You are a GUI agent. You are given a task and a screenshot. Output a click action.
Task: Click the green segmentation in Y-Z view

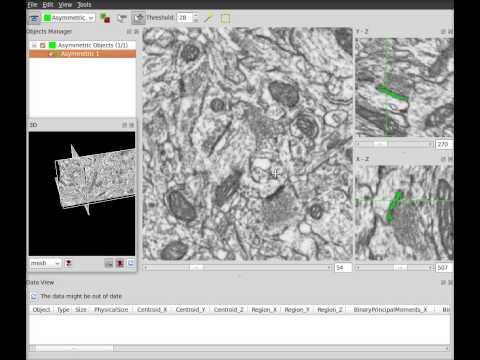coord(392,93)
